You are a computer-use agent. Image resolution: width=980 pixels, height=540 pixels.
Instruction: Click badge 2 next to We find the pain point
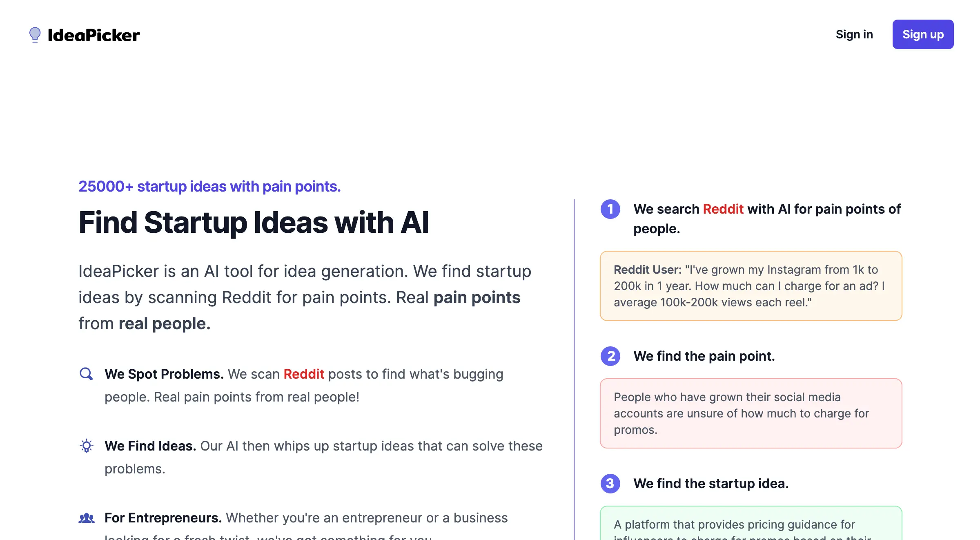[610, 356]
